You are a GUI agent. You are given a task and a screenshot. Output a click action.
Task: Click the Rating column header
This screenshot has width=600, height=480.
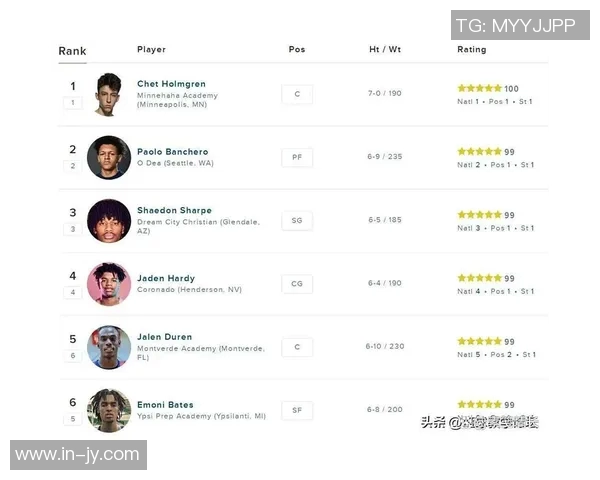point(472,49)
